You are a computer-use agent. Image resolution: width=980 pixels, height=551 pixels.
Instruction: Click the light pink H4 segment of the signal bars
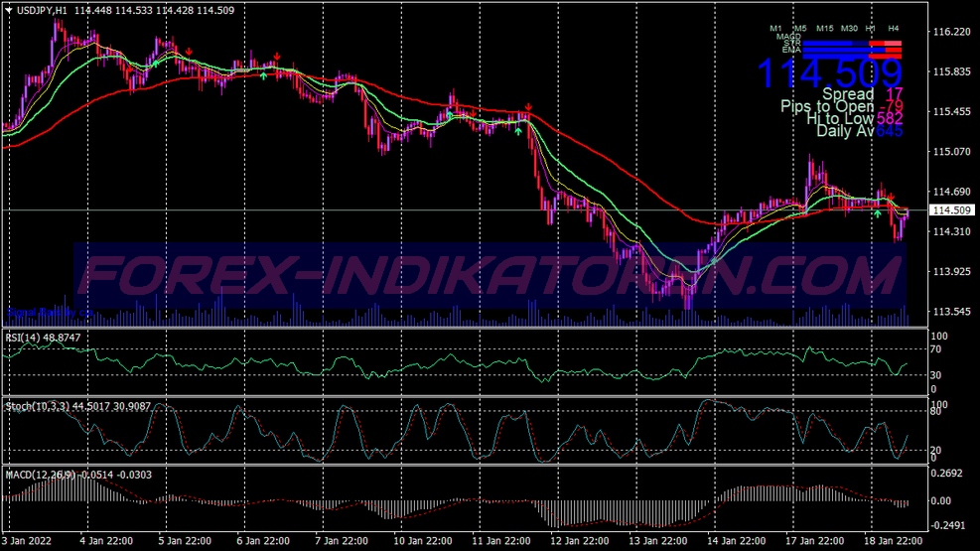coord(894,44)
